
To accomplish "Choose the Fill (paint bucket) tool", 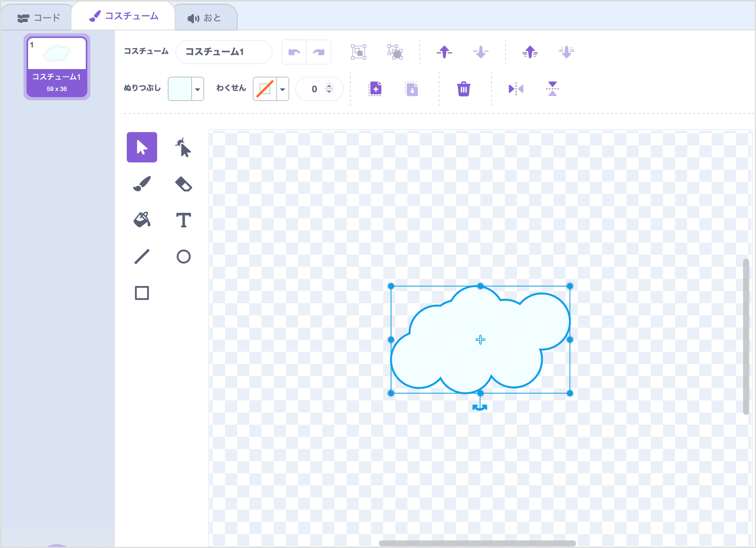I will (x=142, y=220).
